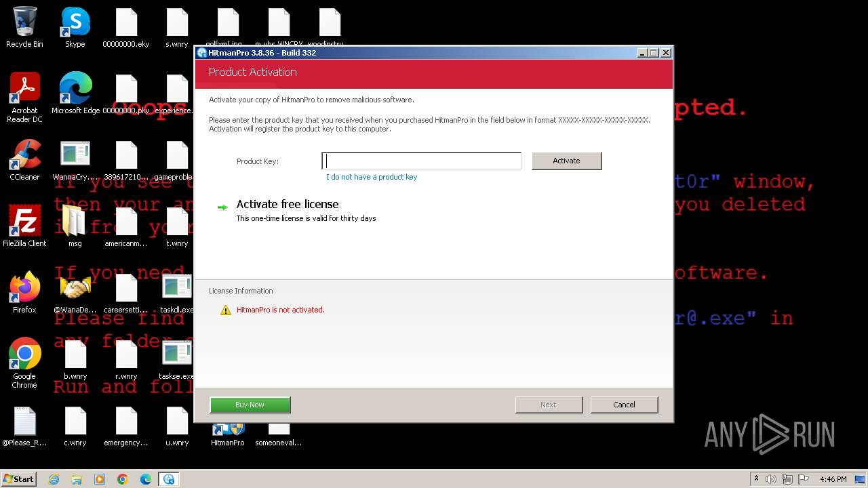Select the Skype desktop shortcut
Screen dimensions: 868x488
point(75,28)
